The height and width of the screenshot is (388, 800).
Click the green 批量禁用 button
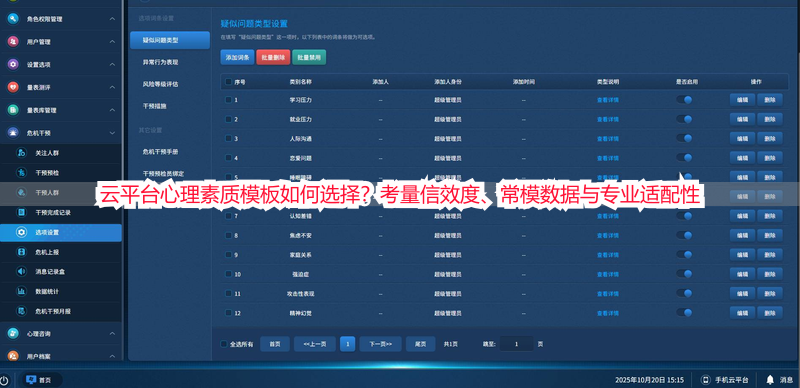click(309, 58)
